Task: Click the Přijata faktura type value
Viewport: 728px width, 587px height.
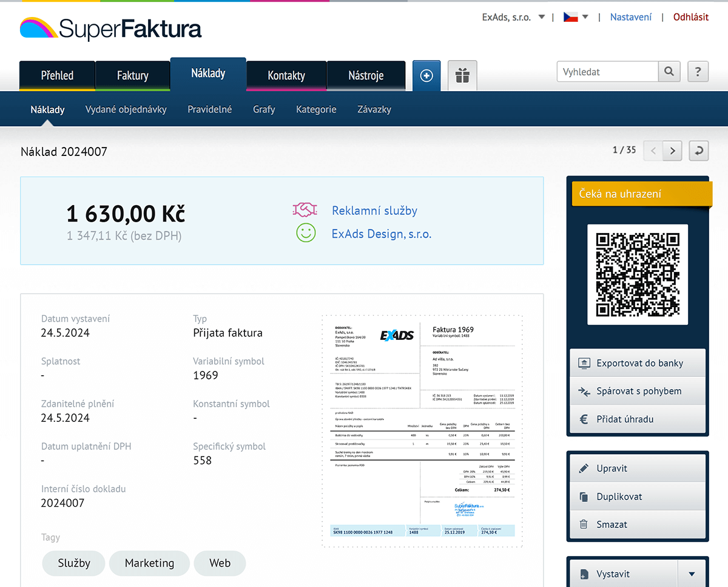Action: [227, 333]
